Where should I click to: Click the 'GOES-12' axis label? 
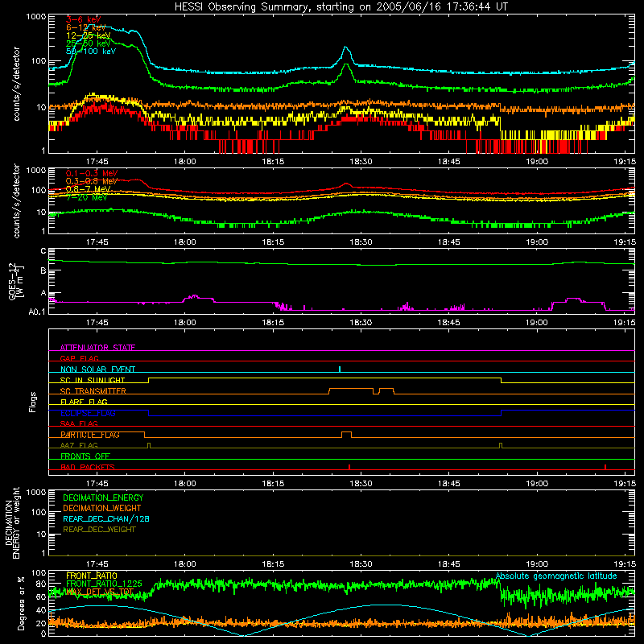pyautogui.click(x=12, y=281)
